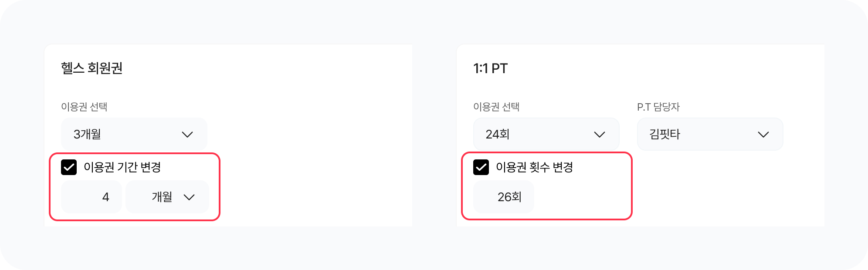Click the 이용권 기간 변경 label text
Image resolution: width=868 pixels, height=270 pixels.
pos(122,167)
